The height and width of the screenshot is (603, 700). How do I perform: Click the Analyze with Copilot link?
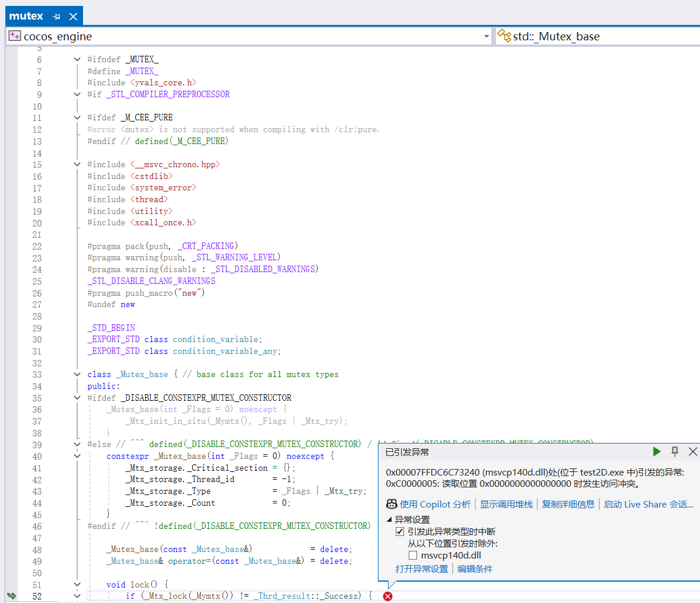435,504
